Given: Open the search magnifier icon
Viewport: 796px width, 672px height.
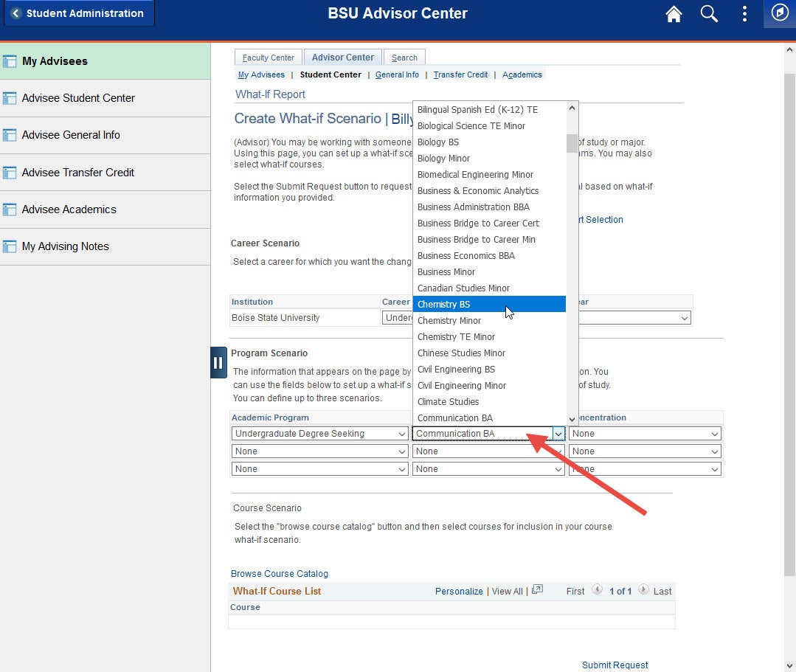Looking at the screenshot, I should tap(709, 14).
